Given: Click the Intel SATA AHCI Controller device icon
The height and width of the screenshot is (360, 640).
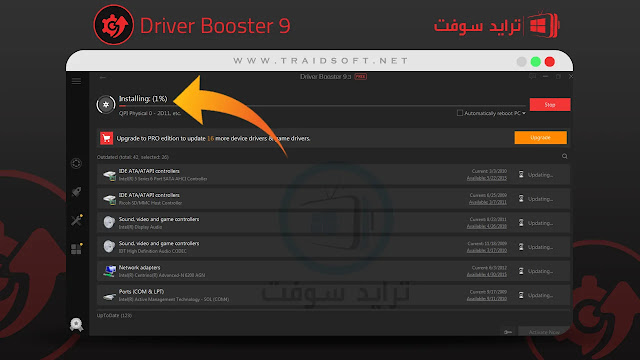Looking at the screenshot, I should point(109,175).
